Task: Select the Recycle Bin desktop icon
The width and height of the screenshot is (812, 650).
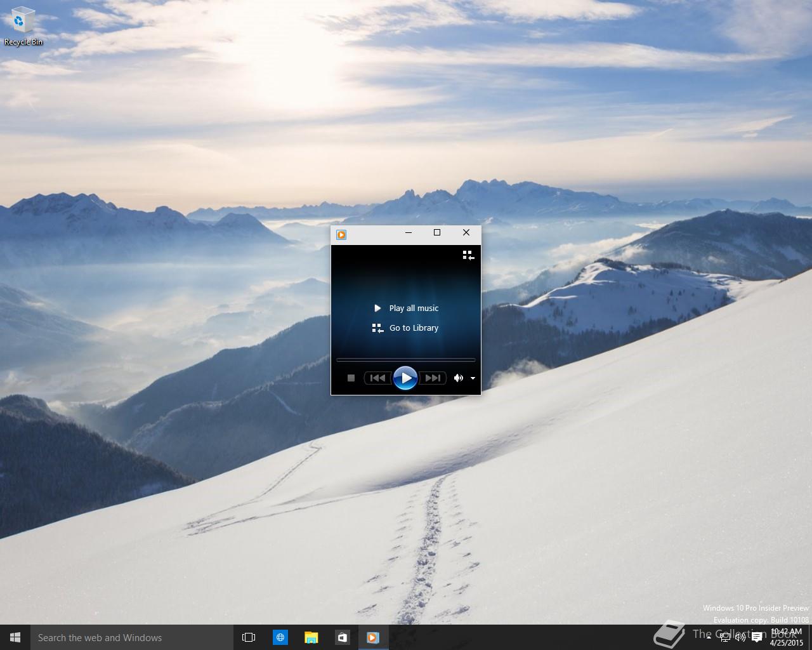Action: 23,27
